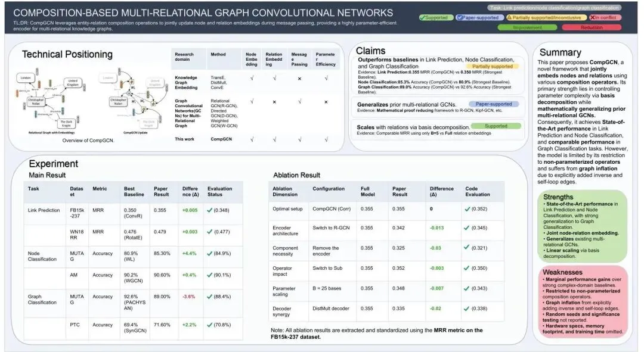Image resolution: width=644 pixels, height=352 pixels.
Task: Click the check mark next to (0.343)
Action: click(x=466, y=288)
